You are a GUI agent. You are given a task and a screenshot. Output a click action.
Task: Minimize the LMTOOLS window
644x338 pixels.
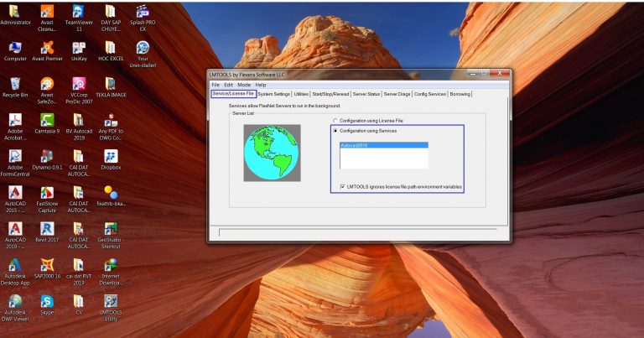point(473,73)
